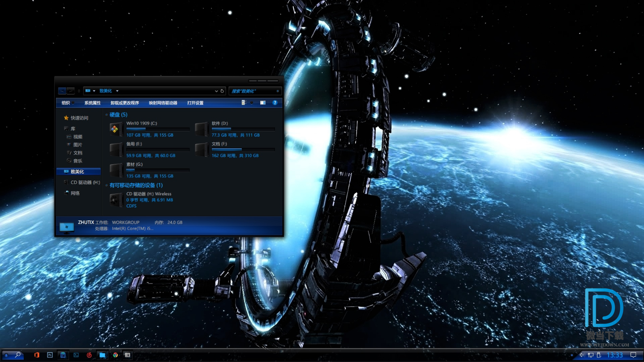Image resolution: width=644 pixels, height=362 pixels.
Task: Select the CD 驱动器 (H:) Wireless drive icon
Action: click(x=116, y=200)
